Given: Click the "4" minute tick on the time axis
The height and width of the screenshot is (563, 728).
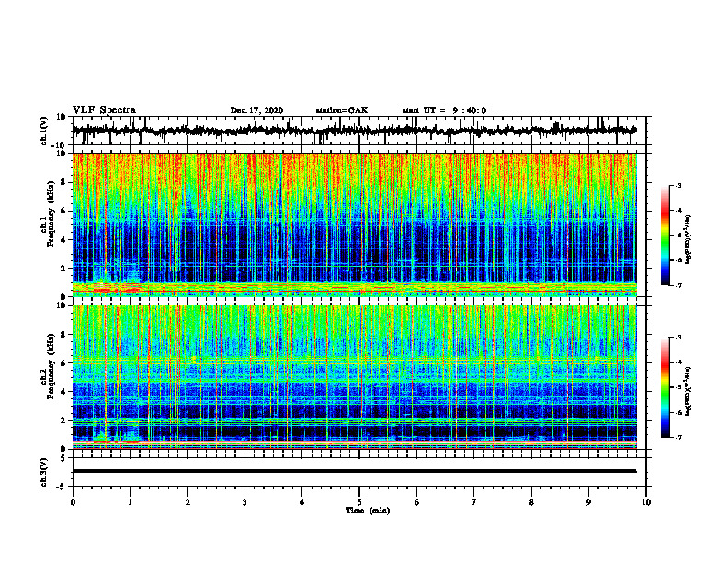Looking at the screenshot, I should pos(302,502).
